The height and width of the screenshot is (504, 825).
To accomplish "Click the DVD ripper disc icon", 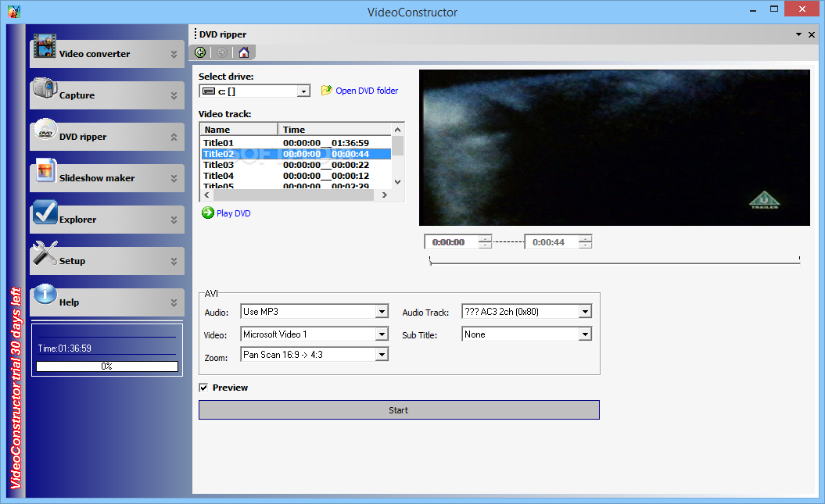I will click(x=45, y=129).
